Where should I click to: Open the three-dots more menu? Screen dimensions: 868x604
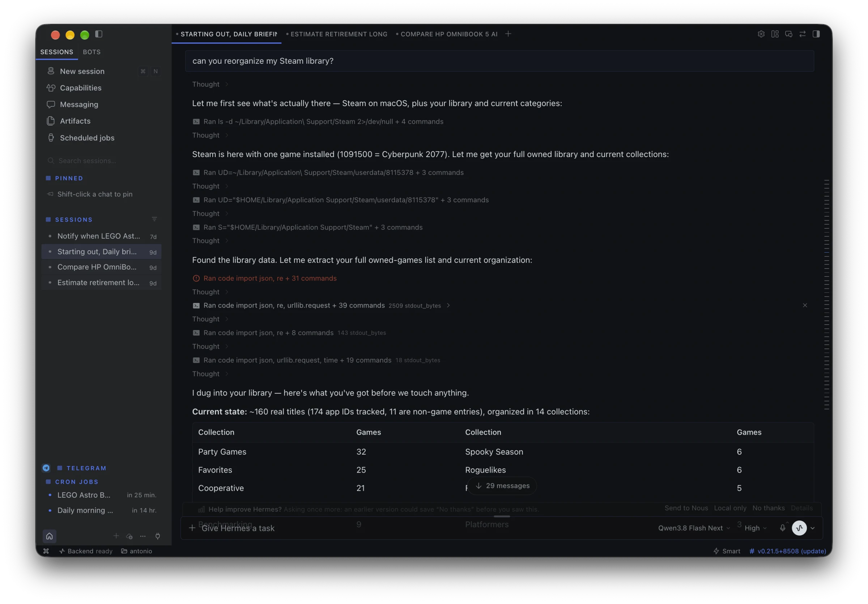click(x=143, y=536)
